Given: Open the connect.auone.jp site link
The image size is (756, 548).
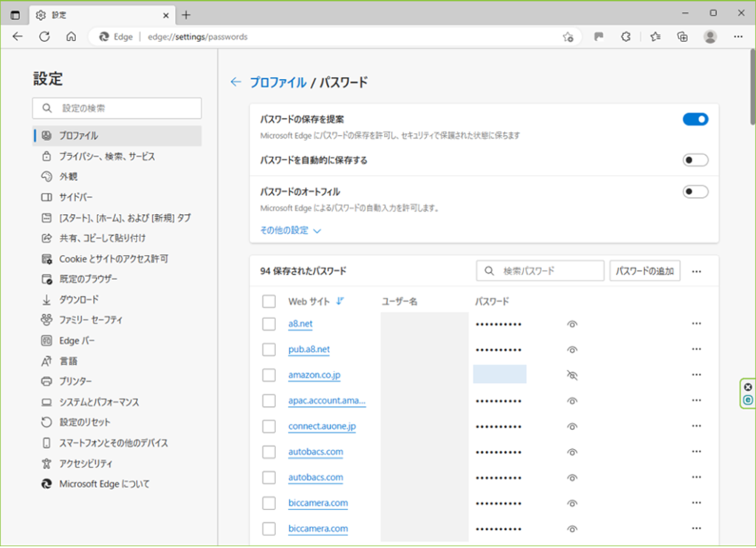Looking at the screenshot, I should [x=322, y=426].
